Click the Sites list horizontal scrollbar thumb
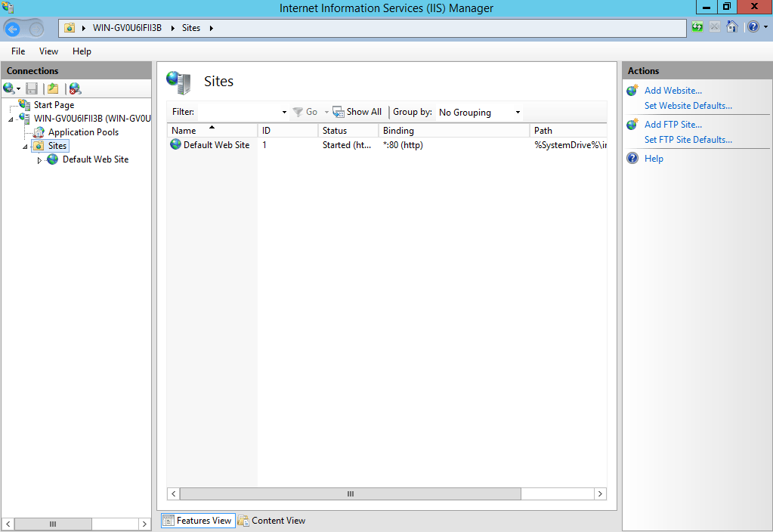 point(351,494)
